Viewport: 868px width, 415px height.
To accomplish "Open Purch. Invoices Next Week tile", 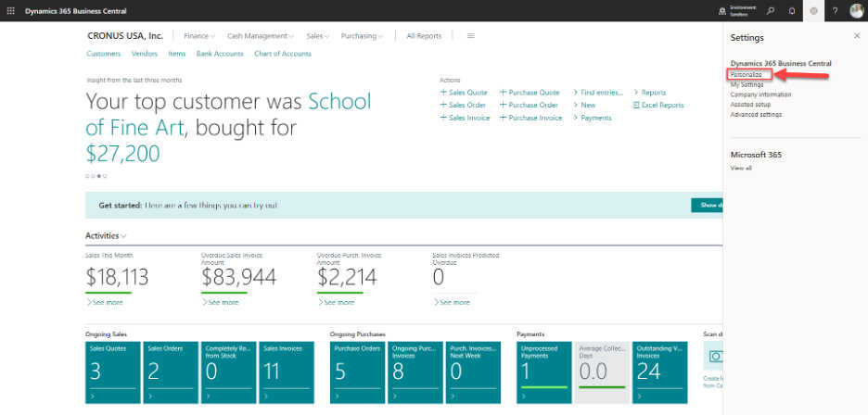I will [x=473, y=372].
